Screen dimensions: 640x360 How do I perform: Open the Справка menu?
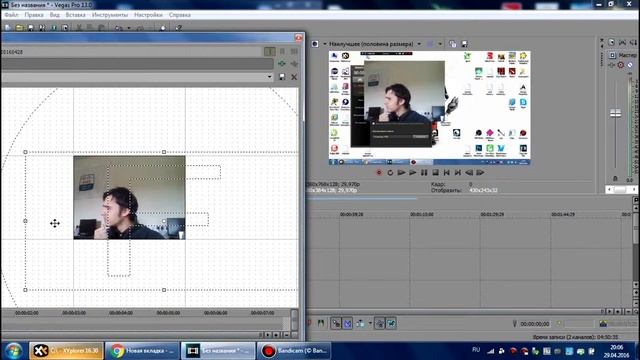coord(180,15)
